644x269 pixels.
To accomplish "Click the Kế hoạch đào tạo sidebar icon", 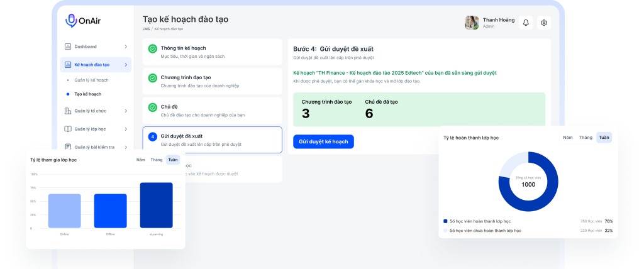I will pyautogui.click(x=68, y=65).
